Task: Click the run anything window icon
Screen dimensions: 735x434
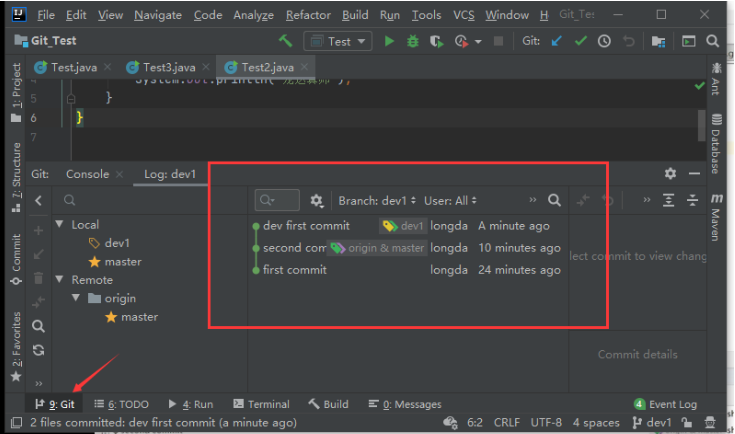Action: 688,41
